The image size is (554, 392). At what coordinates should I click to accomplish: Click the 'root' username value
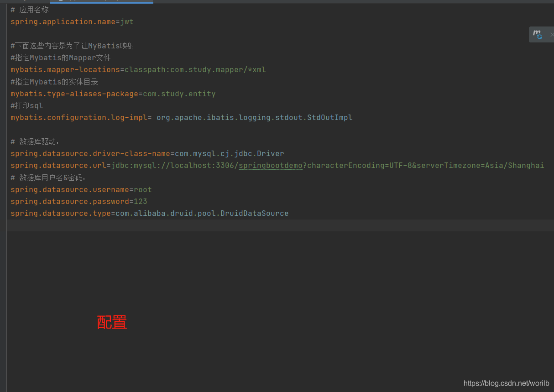[143, 189]
